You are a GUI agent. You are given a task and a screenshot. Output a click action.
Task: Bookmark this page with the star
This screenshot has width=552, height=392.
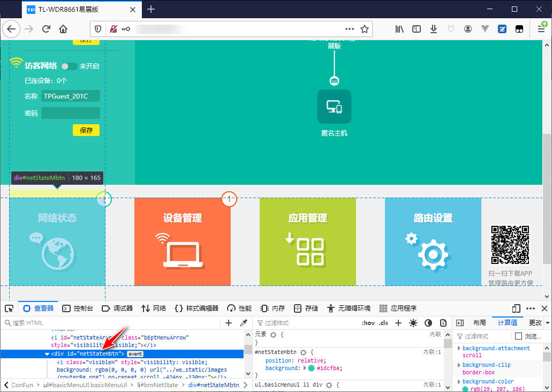point(365,29)
